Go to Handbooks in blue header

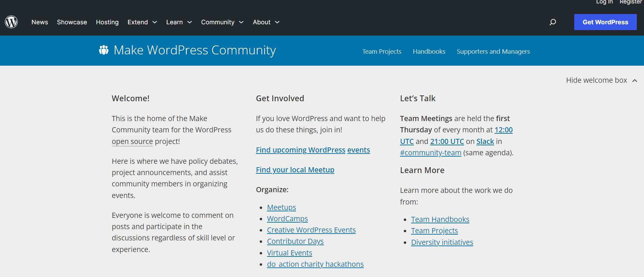[x=429, y=51]
